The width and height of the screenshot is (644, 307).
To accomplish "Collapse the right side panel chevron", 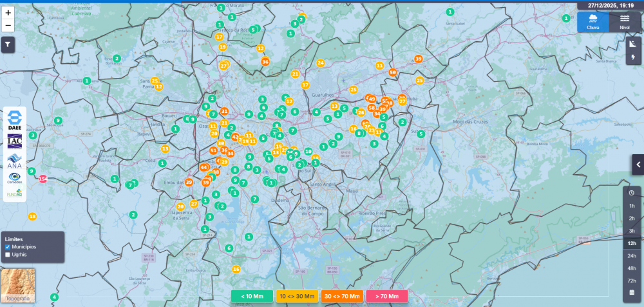I will click(638, 164).
